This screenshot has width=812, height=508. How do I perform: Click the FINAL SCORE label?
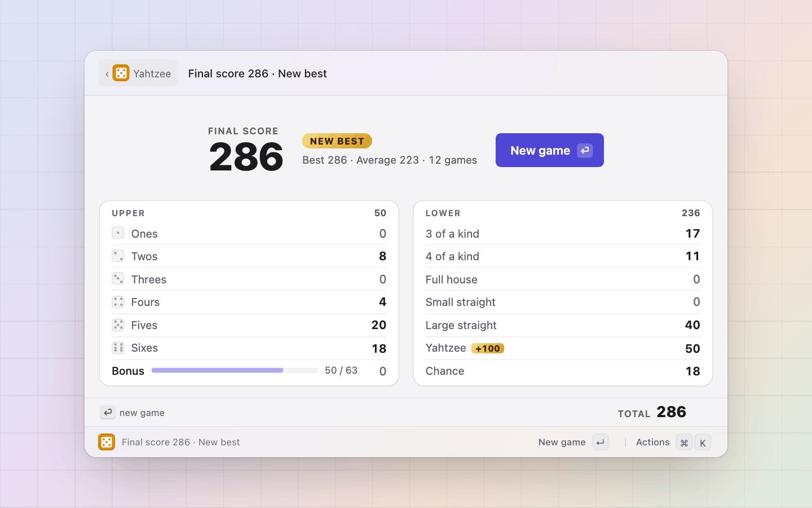(244, 131)
